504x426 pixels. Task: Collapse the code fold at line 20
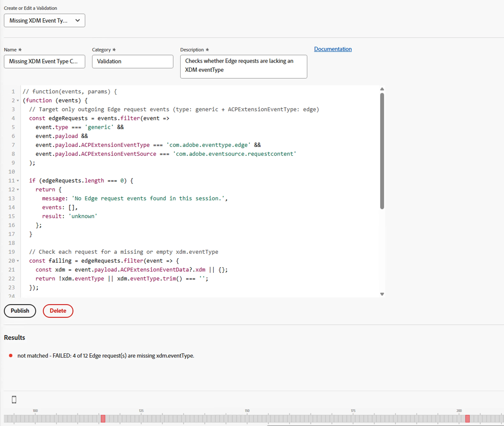[18, 261]
